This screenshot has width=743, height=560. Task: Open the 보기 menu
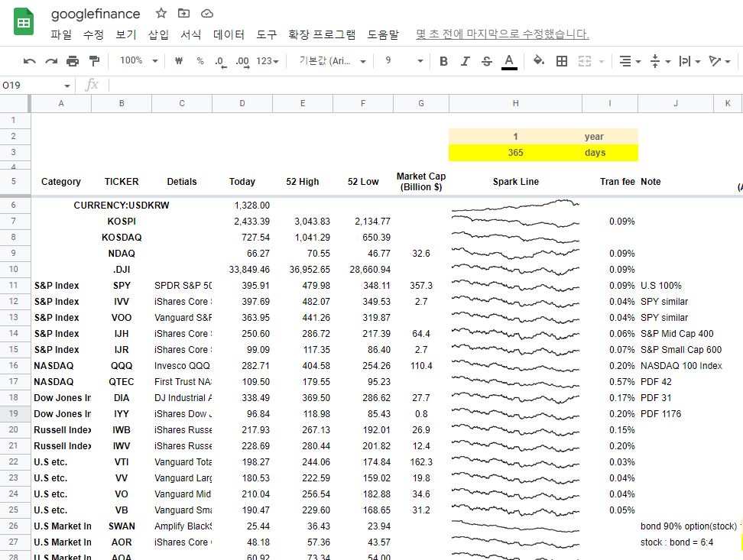click(125, 34)
